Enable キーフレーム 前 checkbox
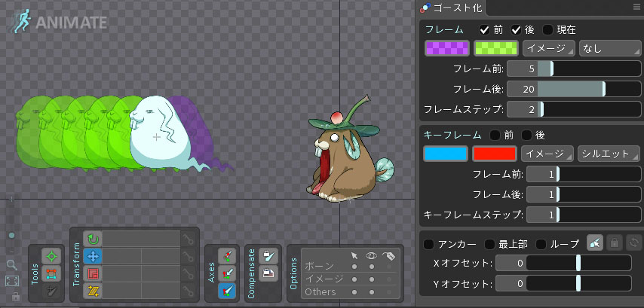Image resolution: width=644 pixels, height=308 pixels. point(495,135)
